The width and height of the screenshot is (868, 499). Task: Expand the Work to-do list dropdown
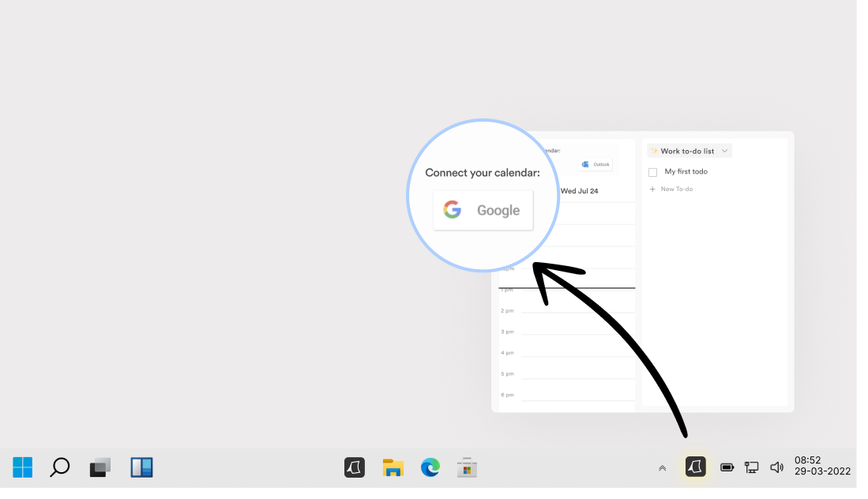coord(690,151)
